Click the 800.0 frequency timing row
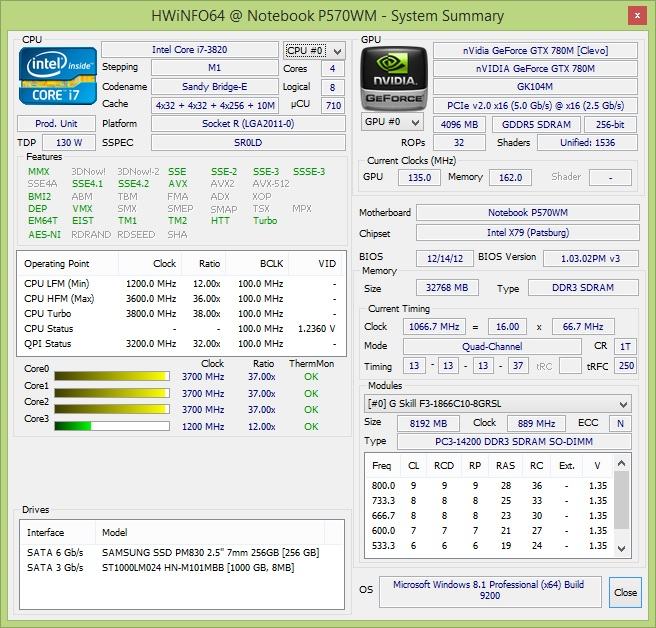 pyautogui.click(x=489, y=485)
